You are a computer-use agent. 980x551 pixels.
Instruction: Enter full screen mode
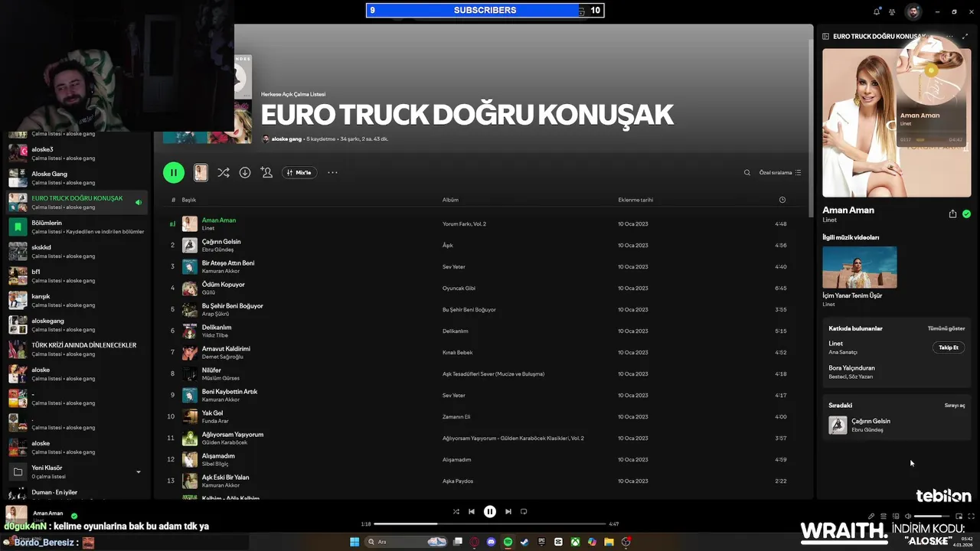972,516
